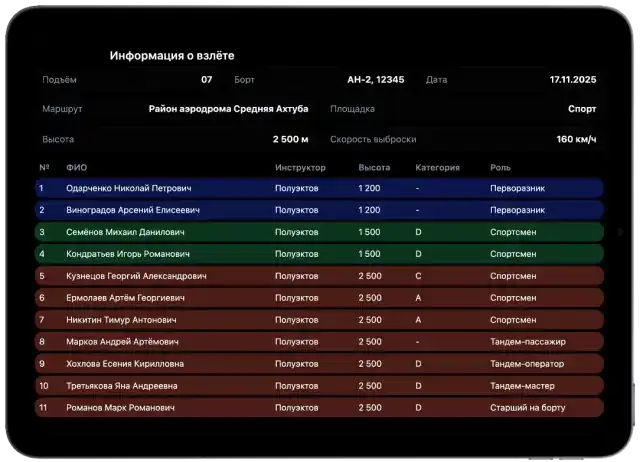Sort by the ФИО column header
Screen dimensions: 640x462
pyautogui.click(x=77, y=167)
